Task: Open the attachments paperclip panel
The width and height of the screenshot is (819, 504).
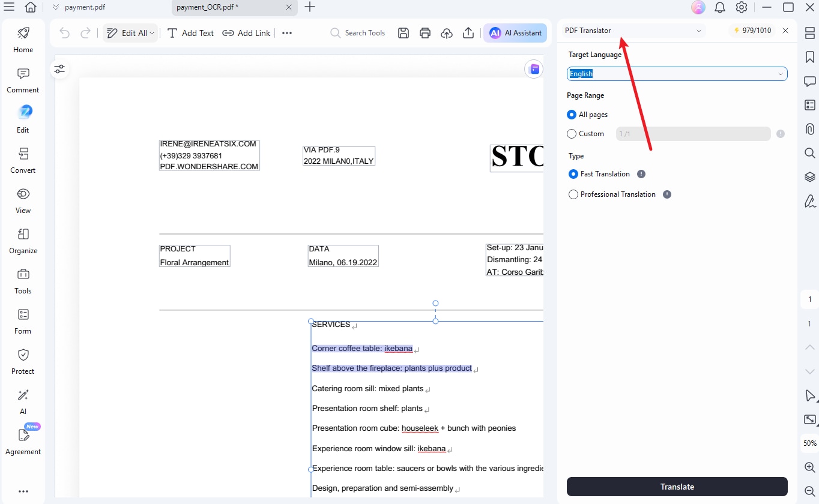Action: click(809, 129)
